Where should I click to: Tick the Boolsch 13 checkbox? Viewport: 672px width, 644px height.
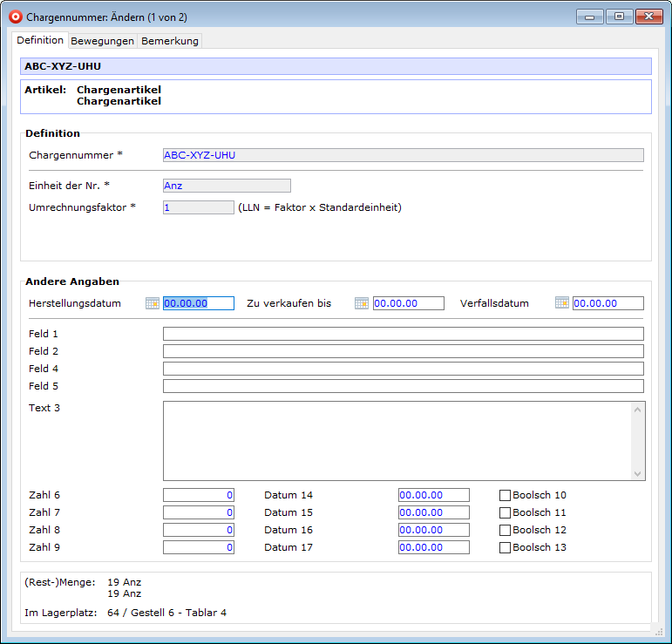pyautogui.click(x=505, y=547)
